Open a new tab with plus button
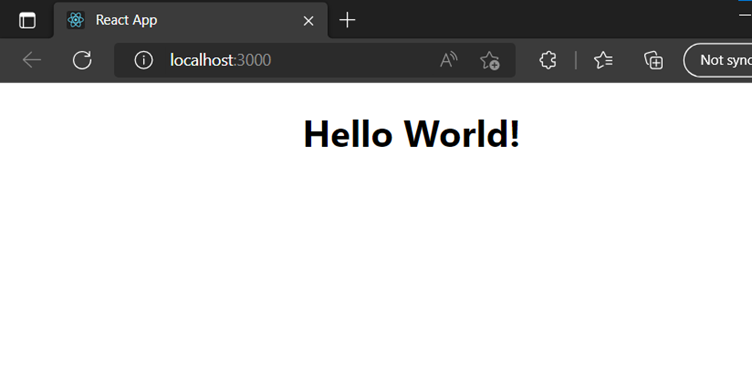The height and width of the screenshot is (375, 752). point(347,20)
